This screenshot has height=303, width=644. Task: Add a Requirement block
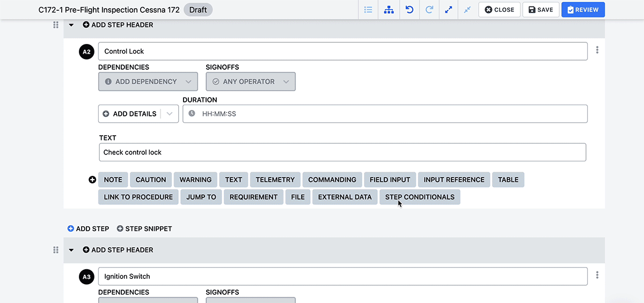click(x=253, y=197)
